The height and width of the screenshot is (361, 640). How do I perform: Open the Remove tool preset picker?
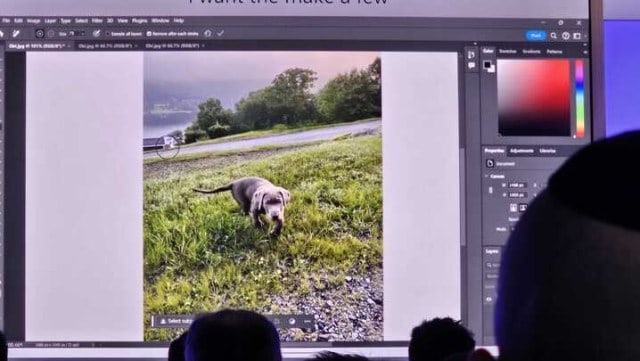coord(16,33)
